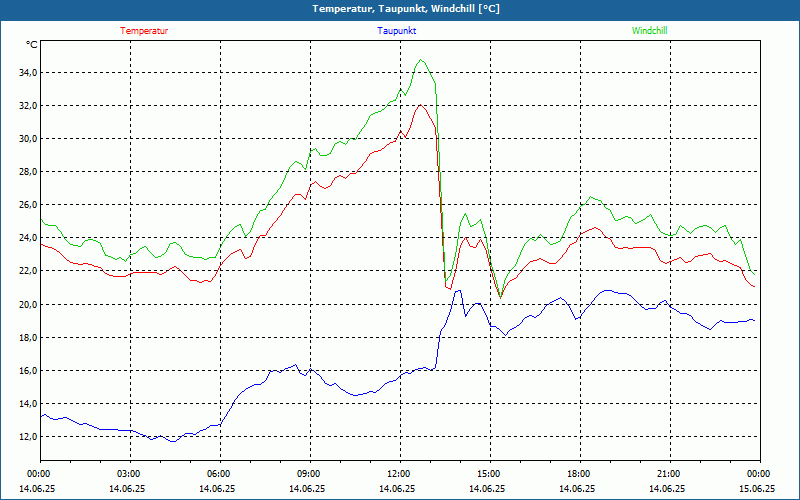This screenshot has height=500, width=800.
Task: Click the 12:00 time axis label
Action: tap(398, 474)
